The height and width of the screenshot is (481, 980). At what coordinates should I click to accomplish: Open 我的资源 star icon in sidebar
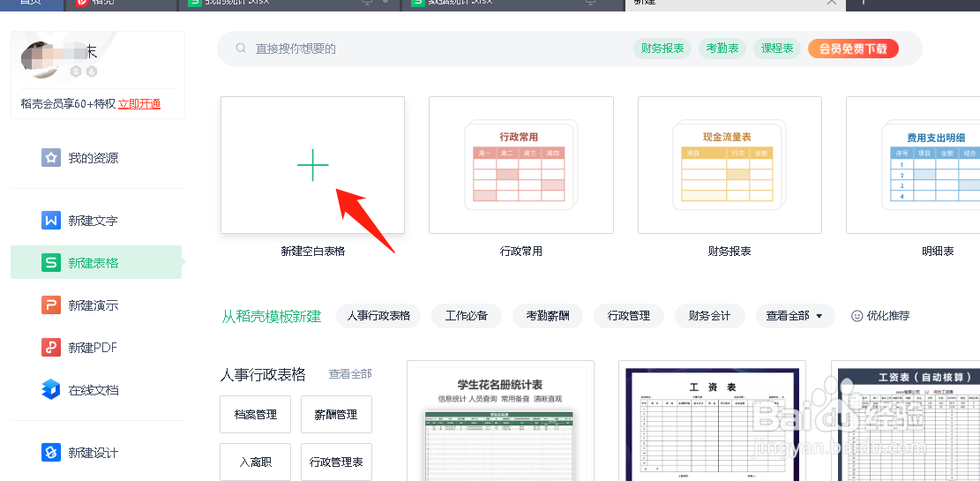tap(50, 158)
